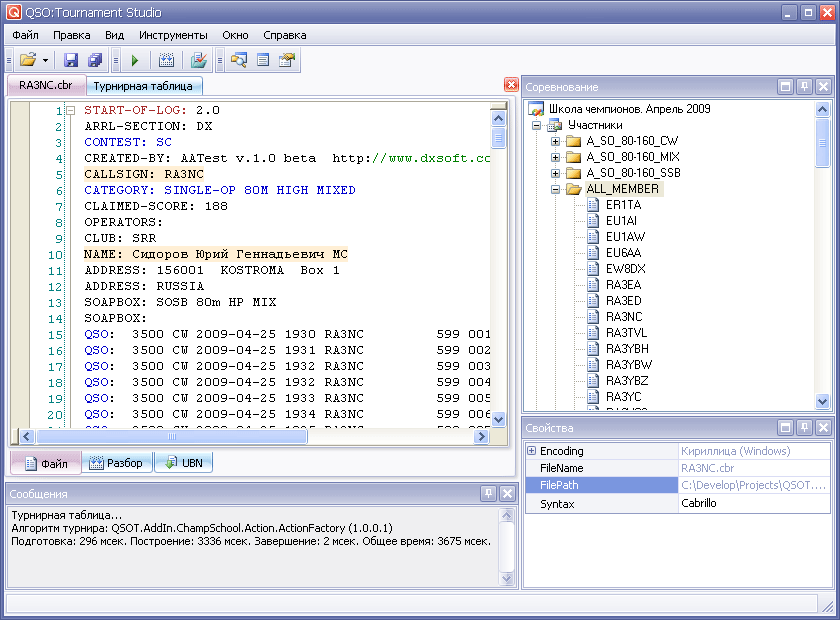840x620 pixels.
Task: Click the editor horizontal scrollbar thumb
Action: click(170, 436)
